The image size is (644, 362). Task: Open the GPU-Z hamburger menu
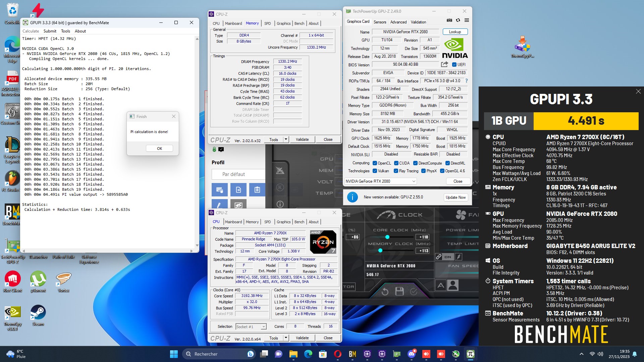point(467,20)
